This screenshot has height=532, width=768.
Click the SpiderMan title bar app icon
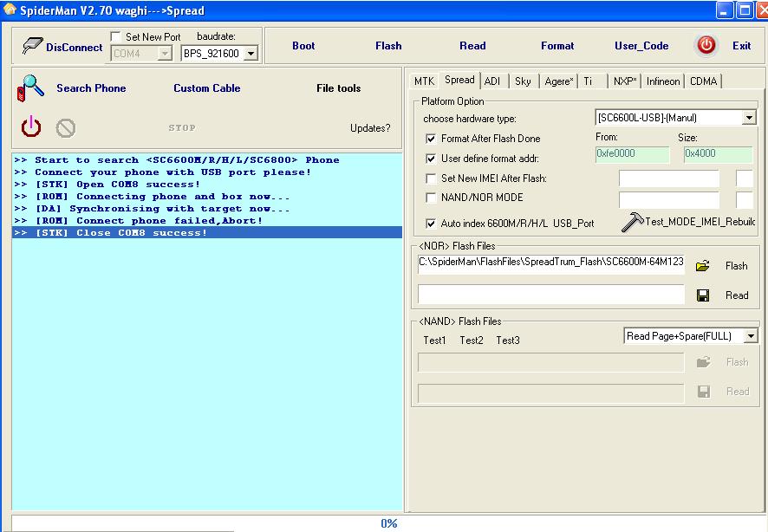click(10, 10)
